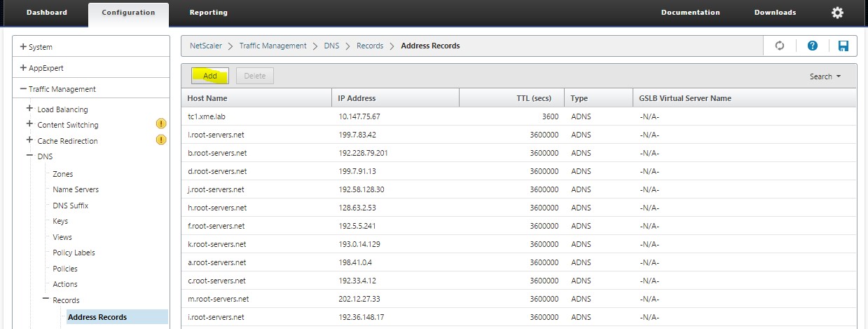Open the settings gear icon

click(837, 13)
